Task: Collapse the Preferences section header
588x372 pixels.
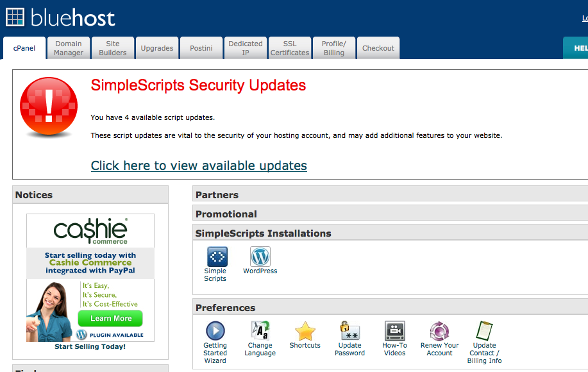Action: pyautogui.click(x=390, y=307)
